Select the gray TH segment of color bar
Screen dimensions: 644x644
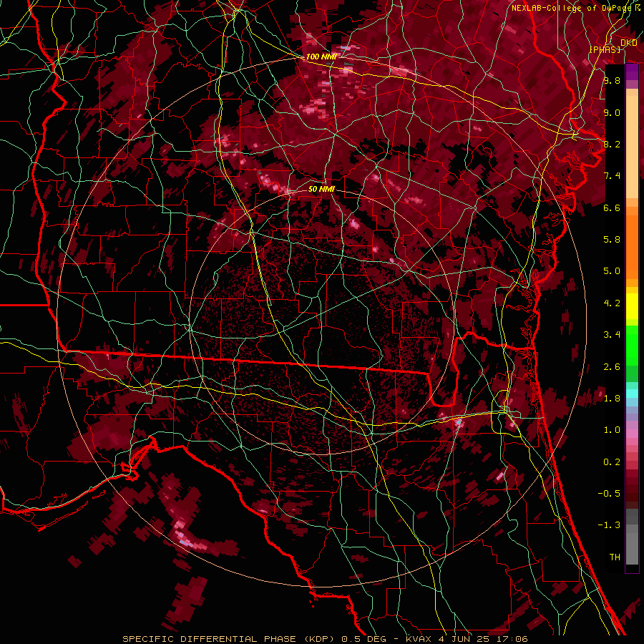click(632, 548)
